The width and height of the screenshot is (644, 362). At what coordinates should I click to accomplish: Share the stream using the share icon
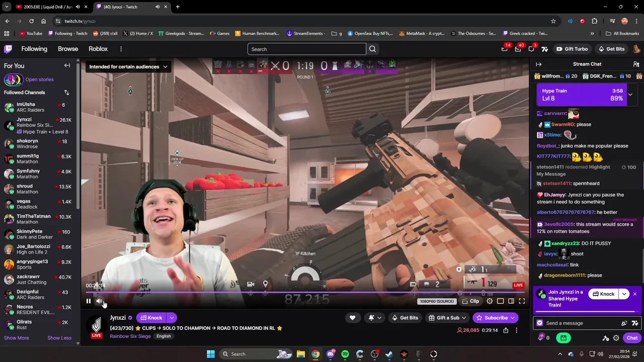pos(506,330)
